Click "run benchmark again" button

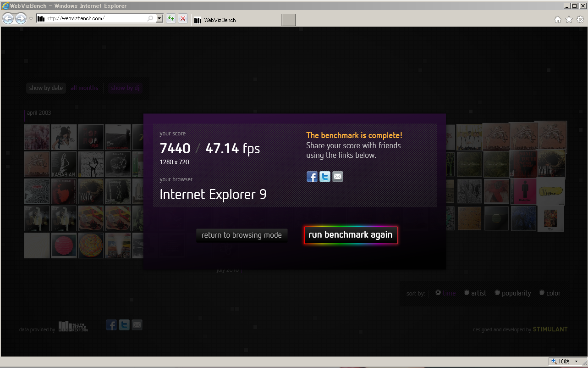(x=351, y=235)
